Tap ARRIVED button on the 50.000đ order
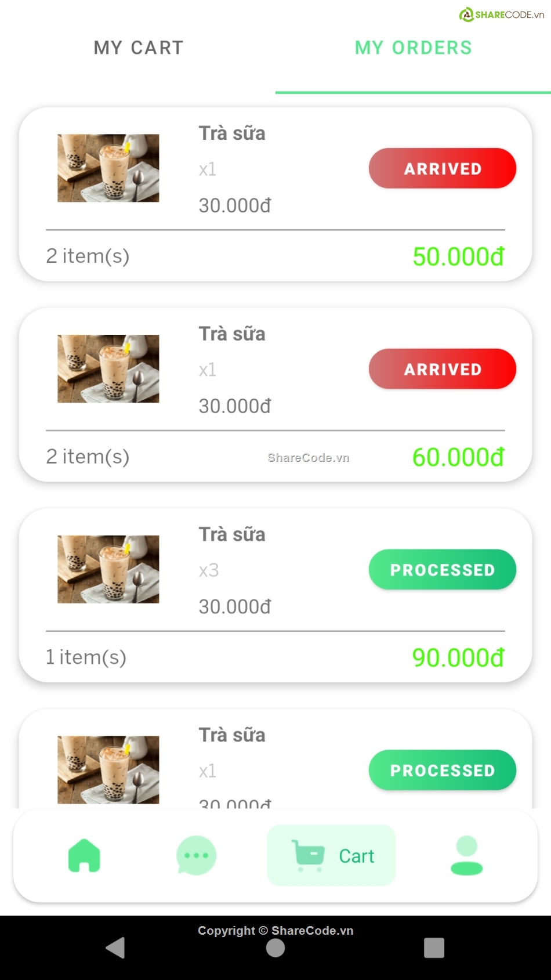Screen dimensions: 551x980 [442, 168]
